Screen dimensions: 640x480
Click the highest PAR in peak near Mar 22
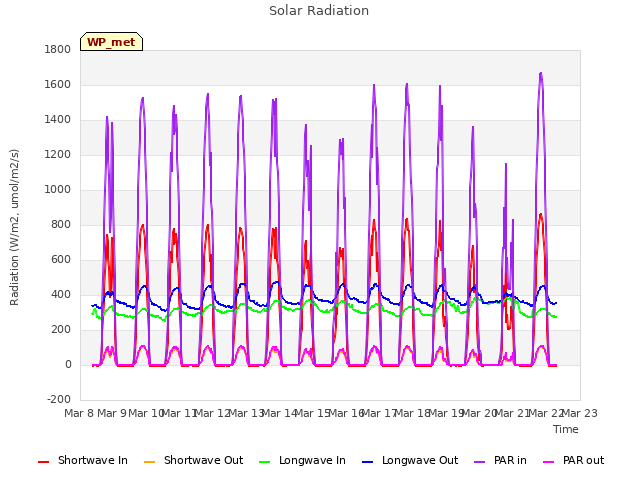pyautogui.click(x=541, y=73)
